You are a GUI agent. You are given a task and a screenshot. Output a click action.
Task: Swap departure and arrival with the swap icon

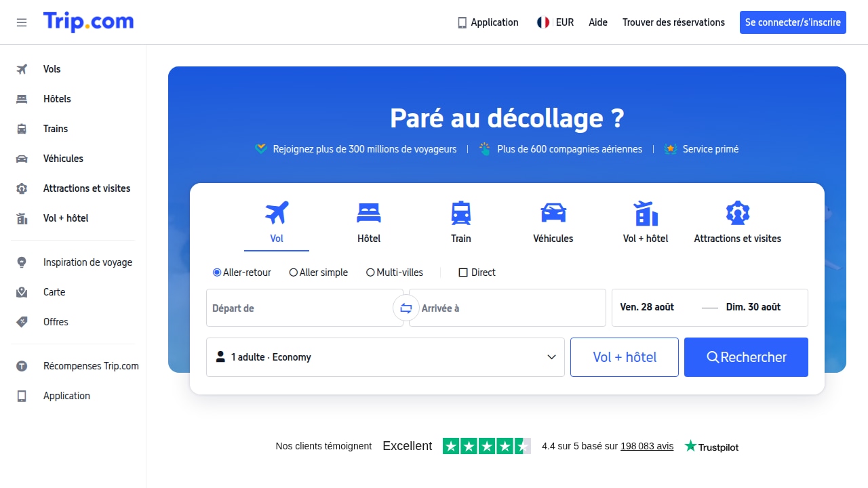coord(406,308)
